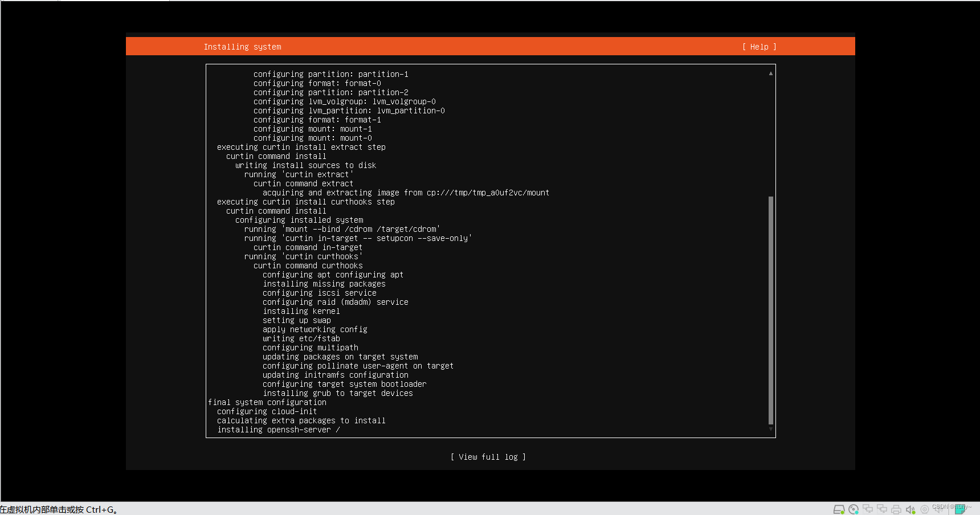Click 'configuring pollinate user-agent on target' line

358,366
